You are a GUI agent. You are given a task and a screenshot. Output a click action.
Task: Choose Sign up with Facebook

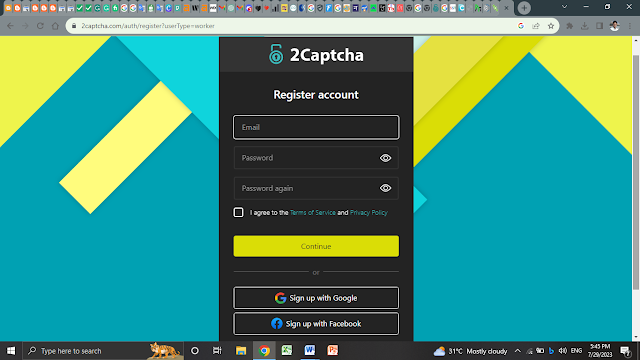point(316,324)
